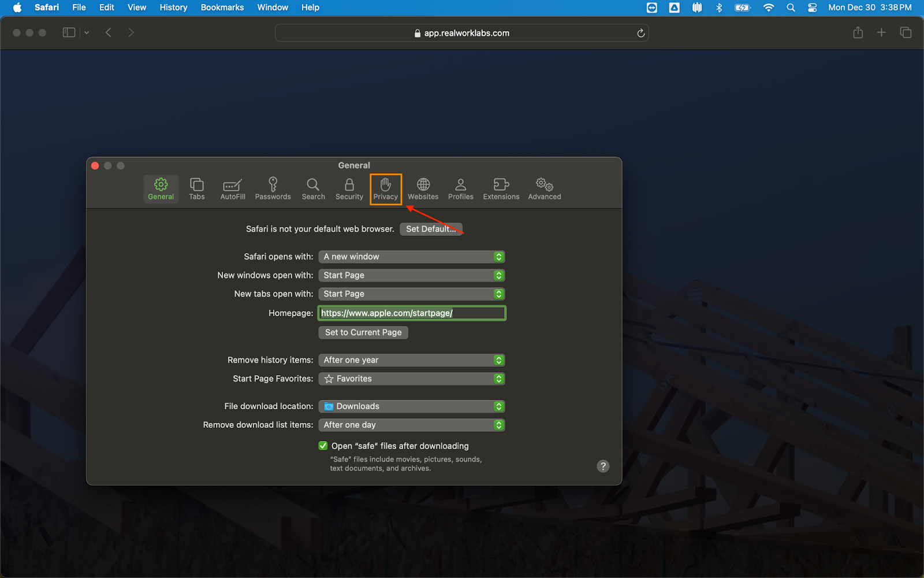Open the Passwords key icon pane
This screenshot has height=578, width=924.
coord(273,189)
